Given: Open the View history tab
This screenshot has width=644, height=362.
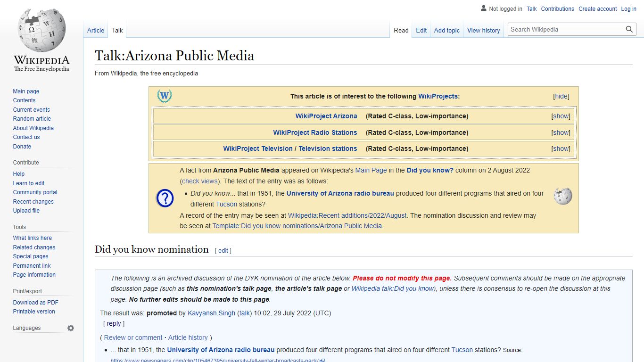Looking at the screenshot, I should [x=484, y=30].
